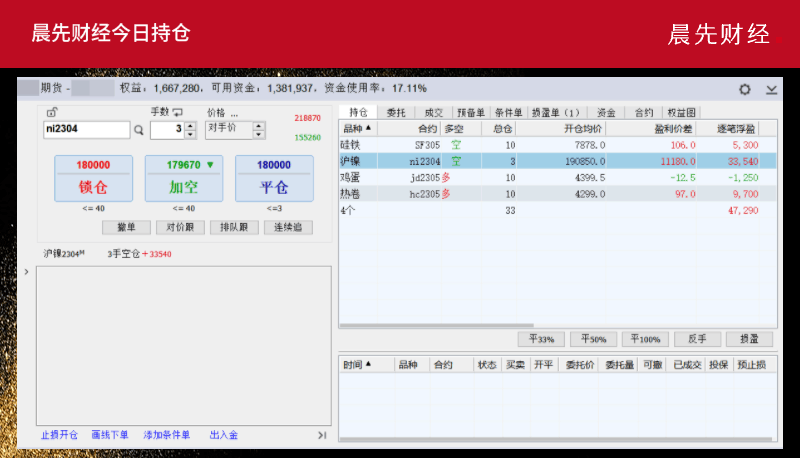Click the left-side expand chevron
The width and height of the screenshot is (800, 458).
pos(26,270)
